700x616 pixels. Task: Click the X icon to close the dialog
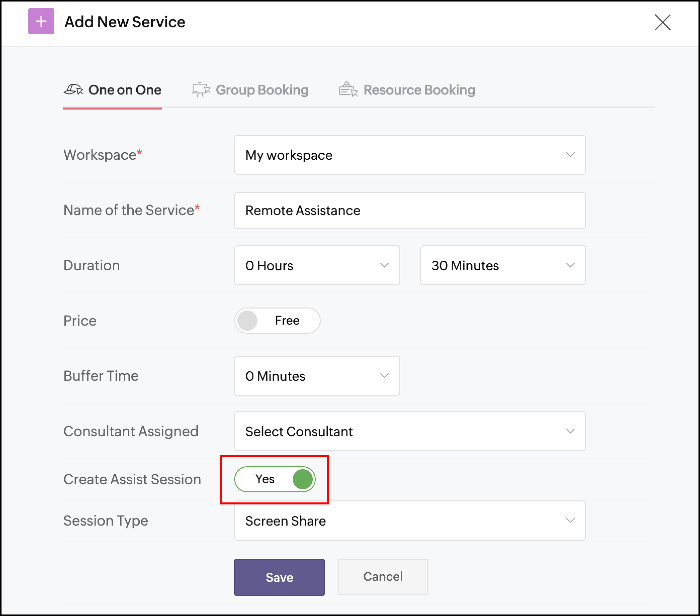[663, 22]
